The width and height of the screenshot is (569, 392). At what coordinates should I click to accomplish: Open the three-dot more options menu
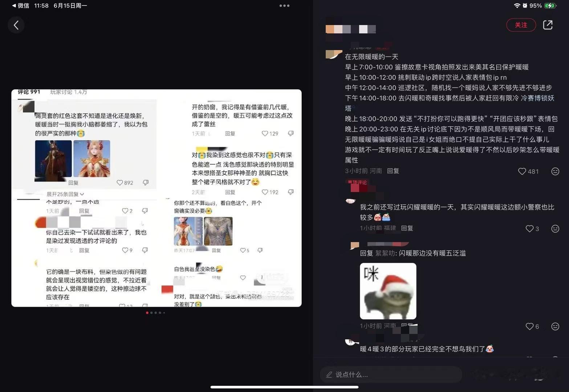pyautogui.click(x=284, y=6)
